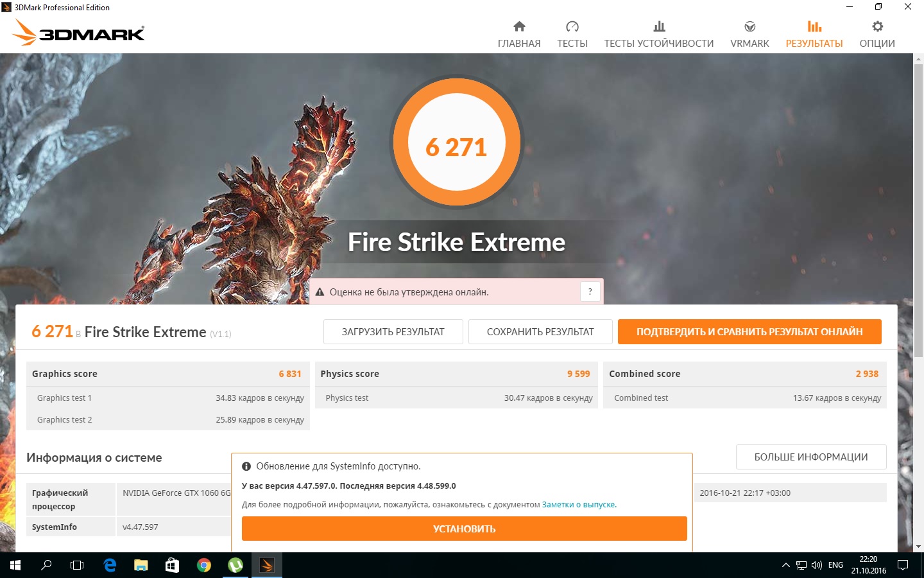Open the Заметки о выпуске link
The height and width of the screenshot is (578, 924).
[578, 505]
